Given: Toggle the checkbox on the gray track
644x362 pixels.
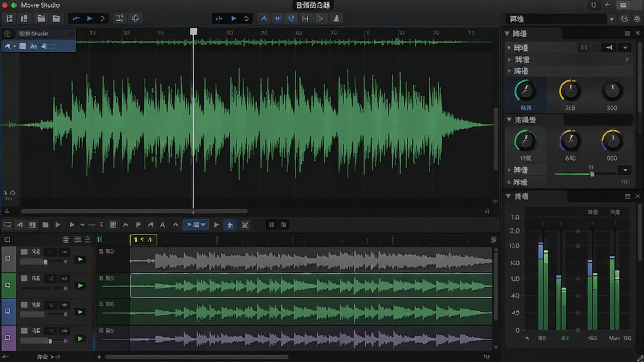Looking at the screenshot, I should click(8, 258).
